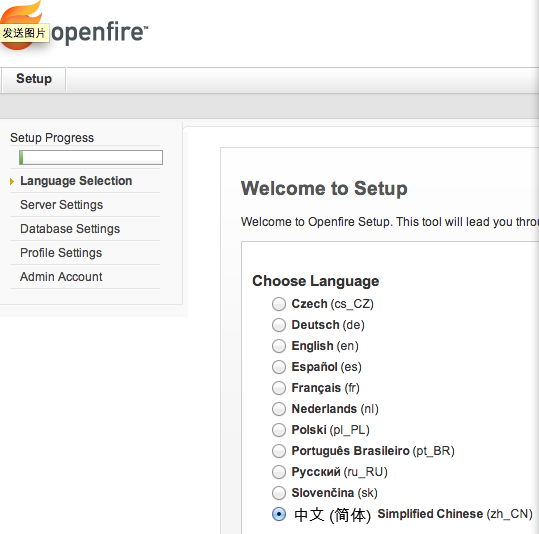Image resolution: width=539 pixels, height=534 pixels.
Task: Select Português Brasileiro (pt_BR)
Action: tap(279, 451)
